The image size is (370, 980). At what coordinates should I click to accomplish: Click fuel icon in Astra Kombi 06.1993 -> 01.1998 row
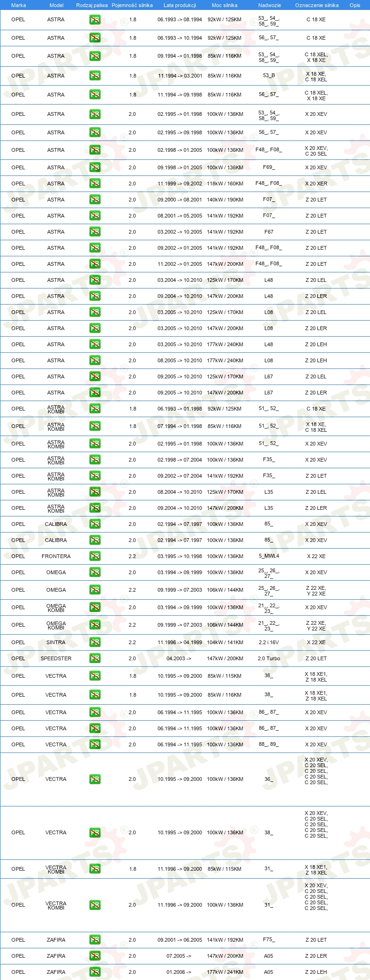(95, 409)
